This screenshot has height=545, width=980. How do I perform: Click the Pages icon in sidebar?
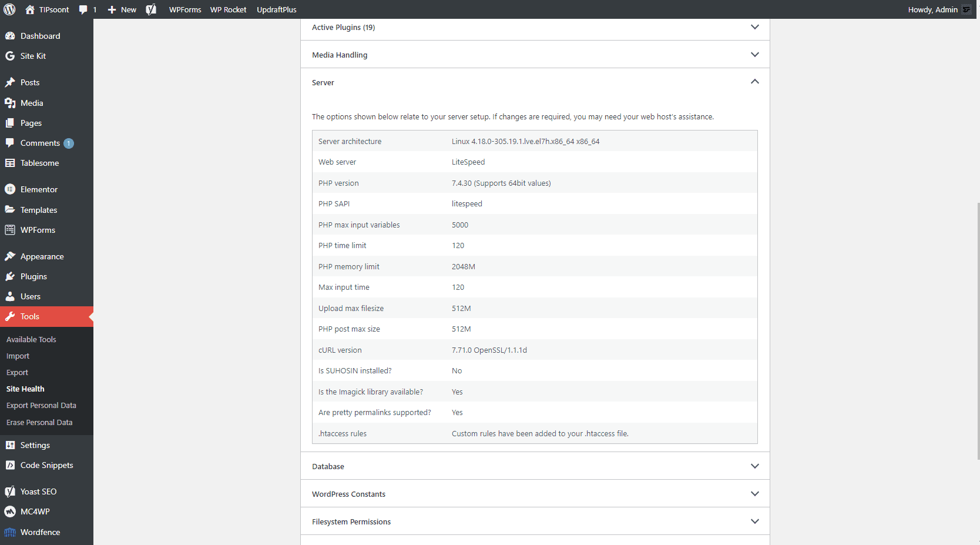[x=10, y=123]
